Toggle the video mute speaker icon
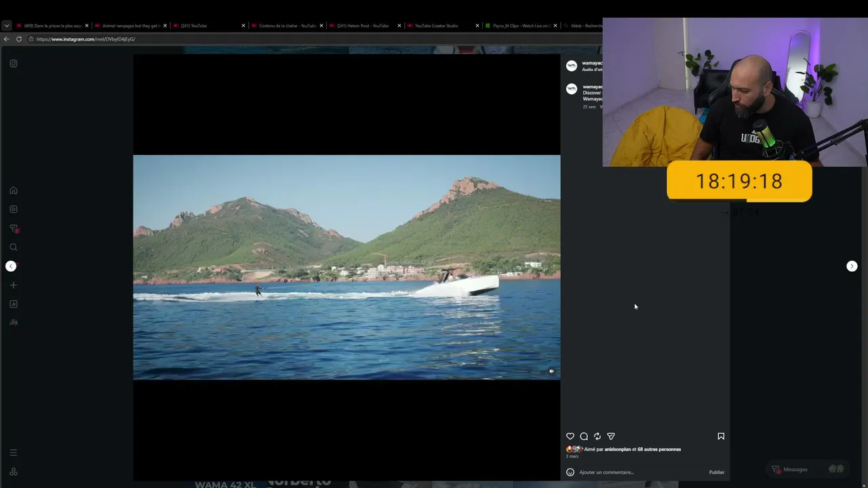 551,371
